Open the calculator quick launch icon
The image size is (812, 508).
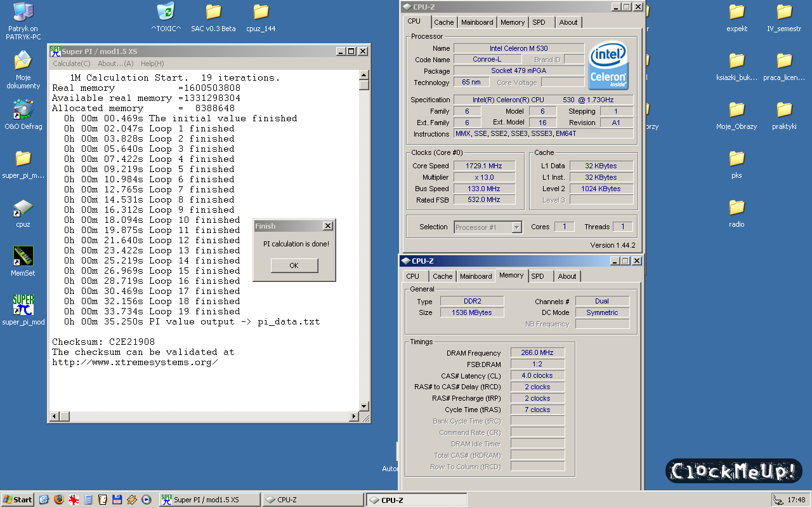[88, 500]
